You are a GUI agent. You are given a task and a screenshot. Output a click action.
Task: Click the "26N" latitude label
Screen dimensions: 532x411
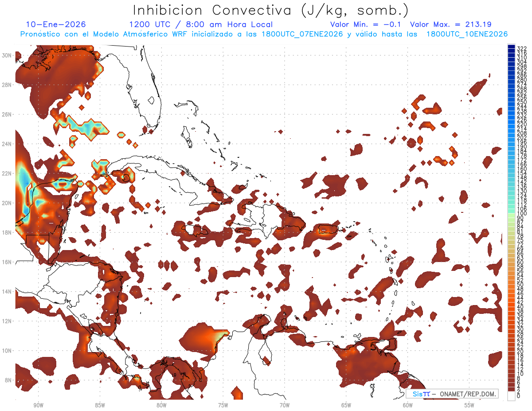[7, 114]
